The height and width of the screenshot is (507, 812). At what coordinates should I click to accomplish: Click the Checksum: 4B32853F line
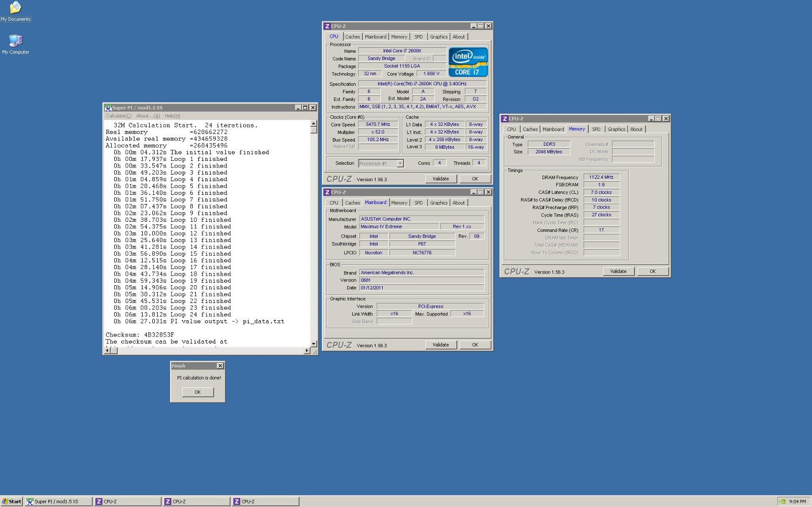(x=140, y=335)
